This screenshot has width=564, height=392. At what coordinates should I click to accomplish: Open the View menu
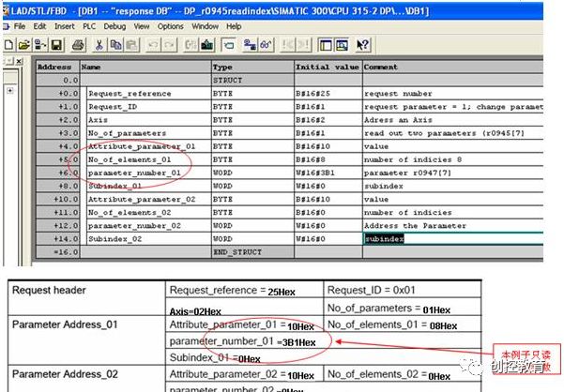[142, 26]
